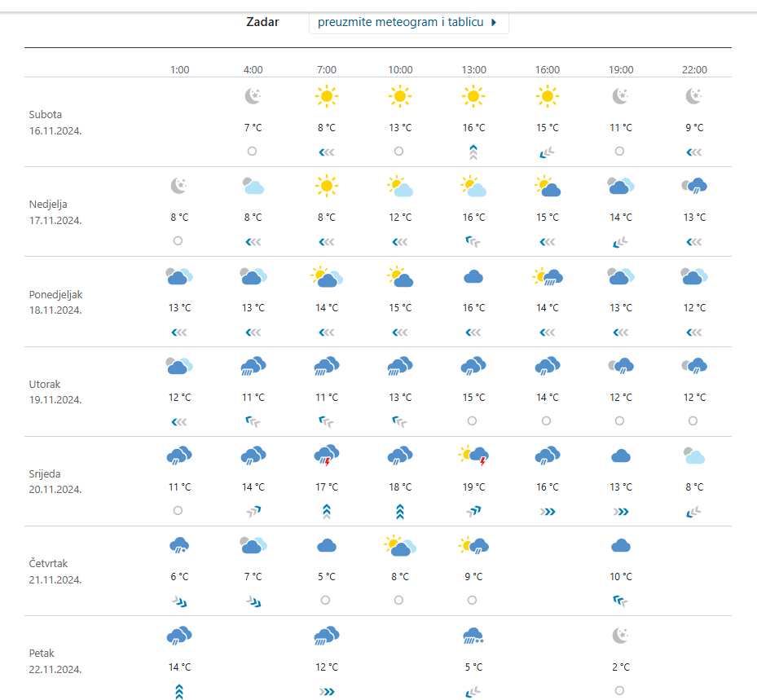
Task: Select the Subota 16.11.2024. row label
Action: (55, 122)
